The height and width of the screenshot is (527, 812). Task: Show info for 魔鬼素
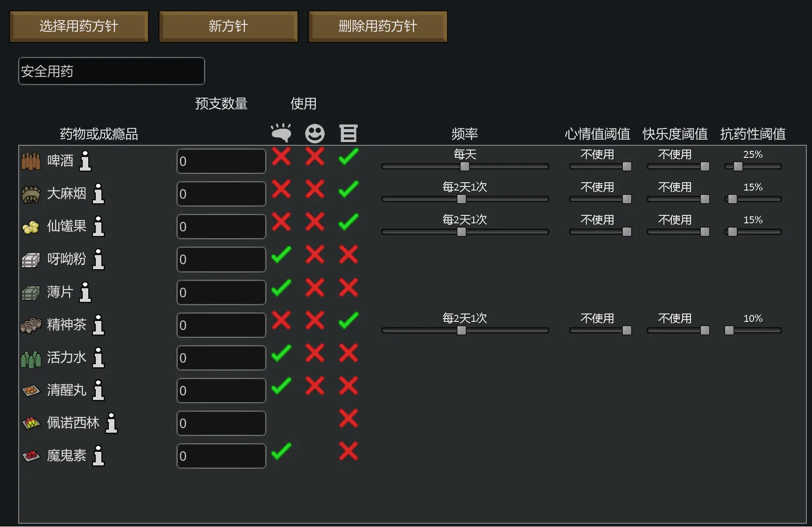pyautogui.click(x=98, y=456)
